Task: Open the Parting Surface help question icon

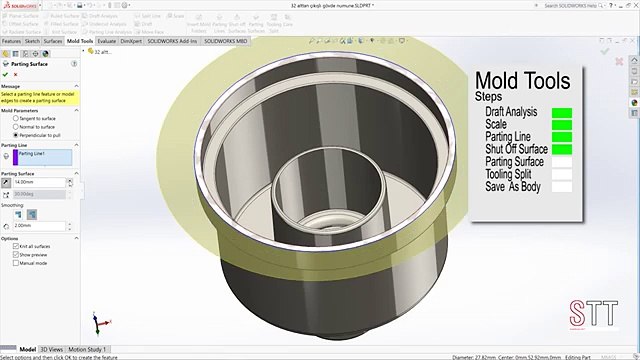Action: [x=74, y=64]
